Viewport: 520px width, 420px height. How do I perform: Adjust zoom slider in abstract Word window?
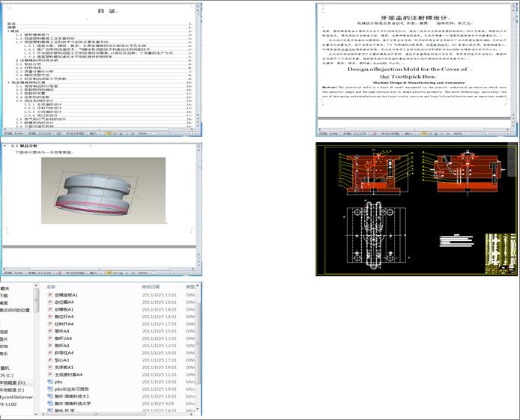tap(488, 133)
